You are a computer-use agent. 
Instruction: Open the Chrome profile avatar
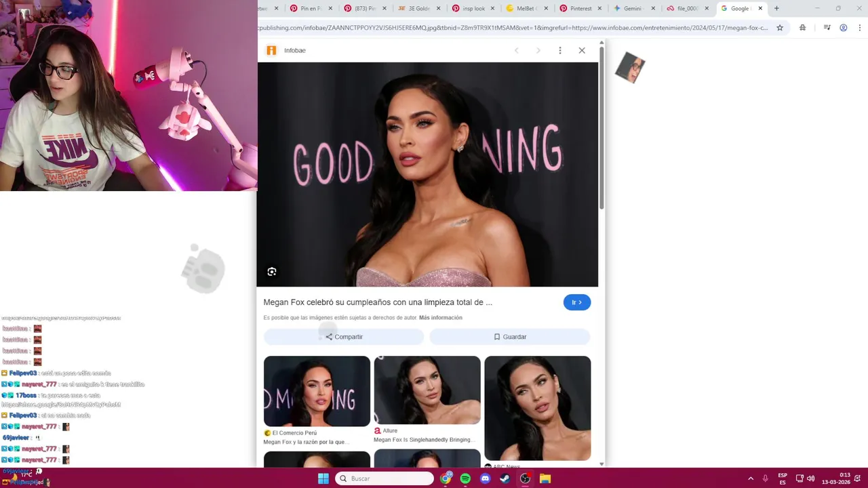pos(844,28)
